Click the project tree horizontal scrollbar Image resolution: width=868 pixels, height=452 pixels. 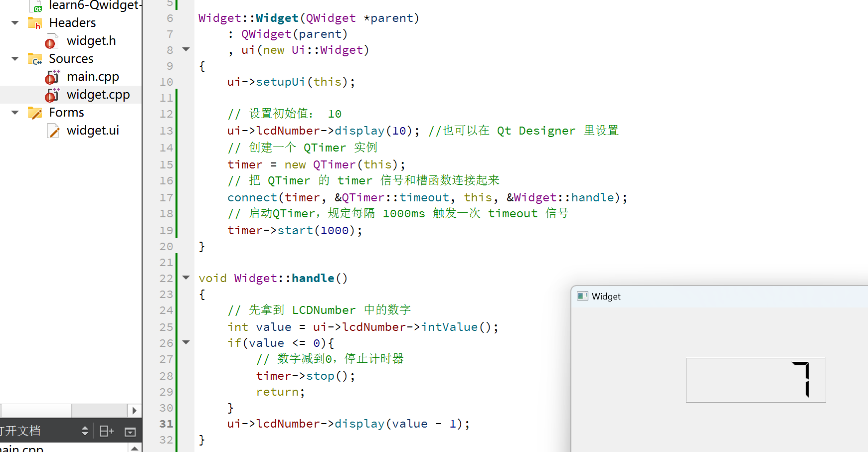point(65,411)
